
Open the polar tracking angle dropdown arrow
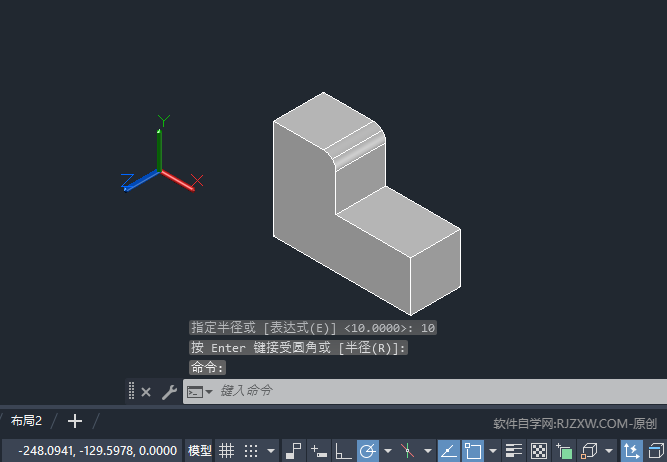tap(388, 451)
